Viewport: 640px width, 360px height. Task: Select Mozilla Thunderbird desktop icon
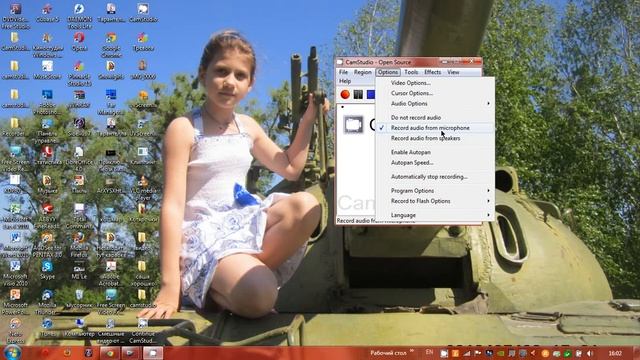47,301
